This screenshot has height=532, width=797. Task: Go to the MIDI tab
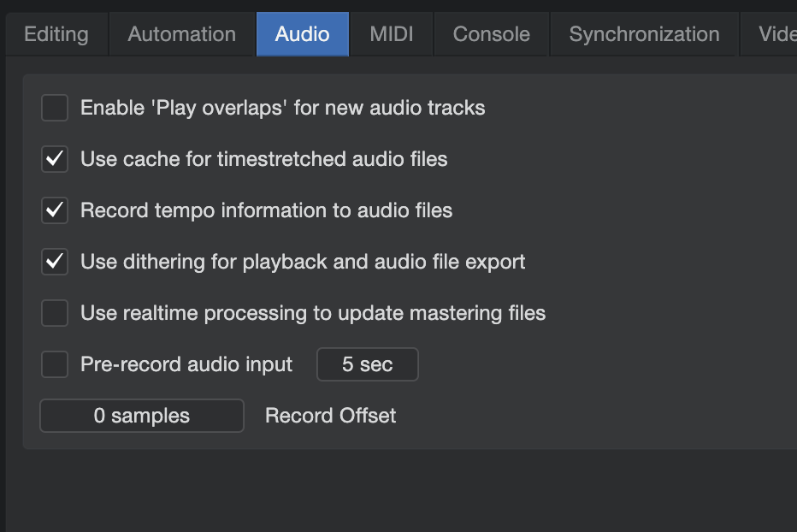(392, 34)
